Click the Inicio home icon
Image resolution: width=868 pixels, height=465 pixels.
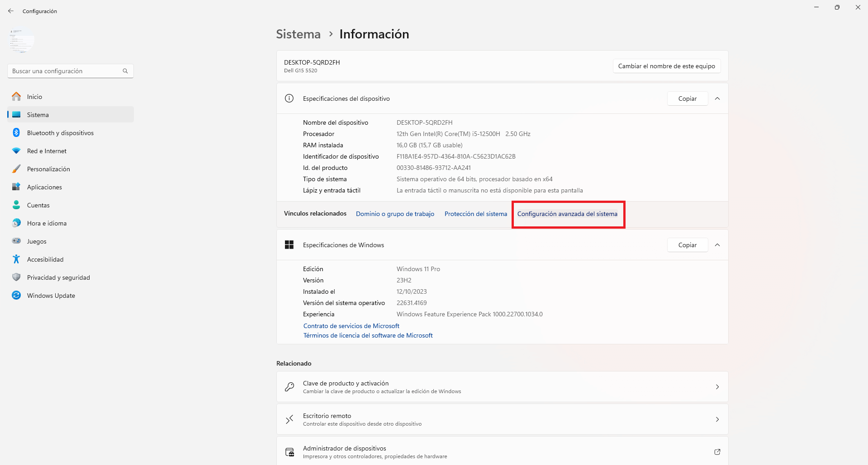click(x=16, y=96)
